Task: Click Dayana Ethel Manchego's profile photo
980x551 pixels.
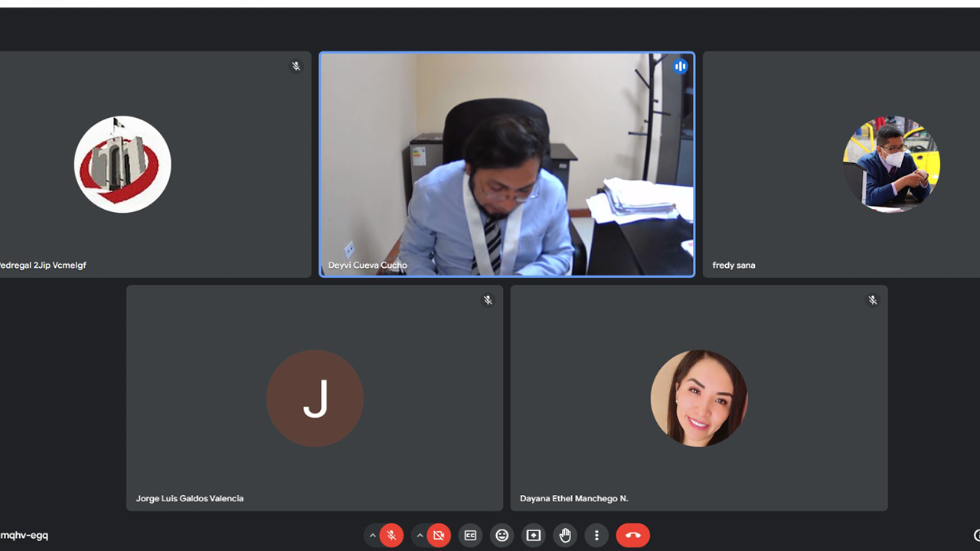Action: [699, 398]
